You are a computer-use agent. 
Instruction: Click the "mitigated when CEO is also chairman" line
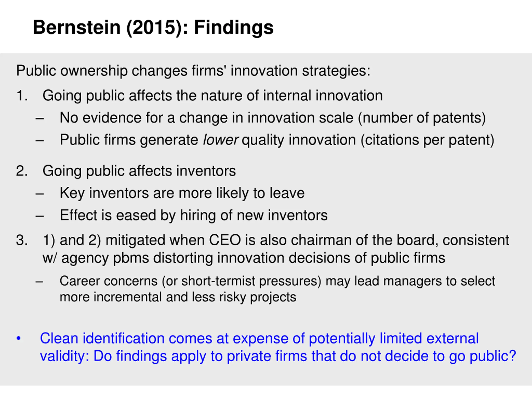coord(276,240)
